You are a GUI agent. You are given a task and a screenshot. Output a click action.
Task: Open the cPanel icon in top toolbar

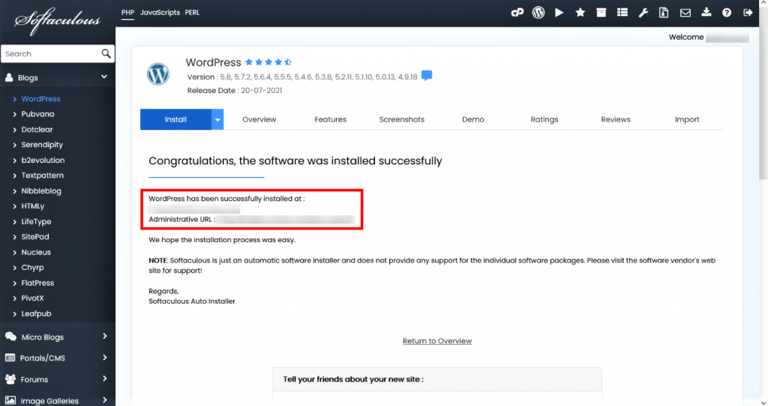click(517, 13)
